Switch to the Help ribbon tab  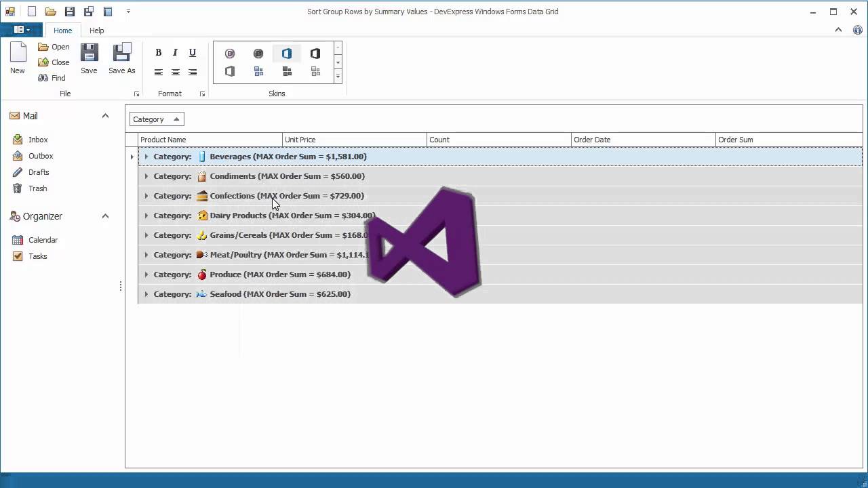[97, 30]
